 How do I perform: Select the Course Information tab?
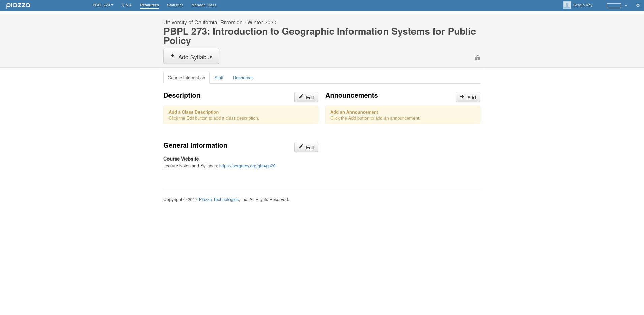click(x=186, y=78)
